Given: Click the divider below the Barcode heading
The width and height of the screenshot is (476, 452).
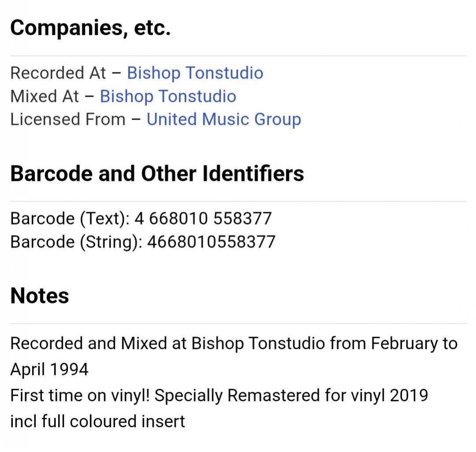Looking at the screenshot, I should pos(238,202).
